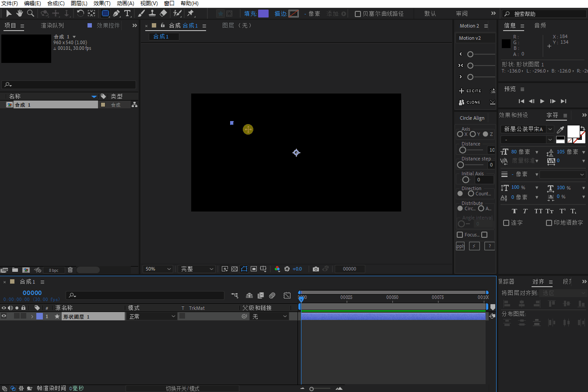The width and height of the screenshot is (588, 392).
Task: Select the Eraser tool
Action: (163, 14)
